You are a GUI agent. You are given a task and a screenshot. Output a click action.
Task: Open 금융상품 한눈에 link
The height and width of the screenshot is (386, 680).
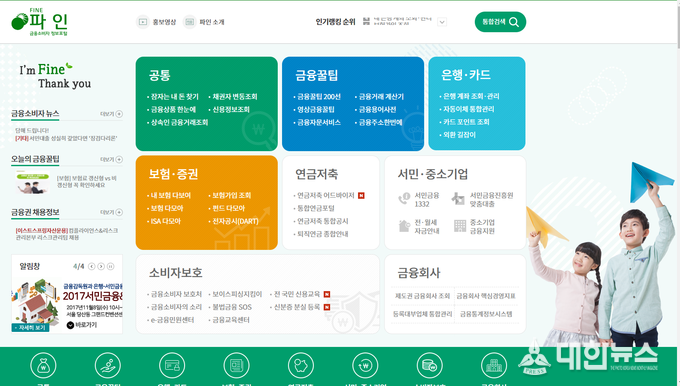(x=173, y=109)
